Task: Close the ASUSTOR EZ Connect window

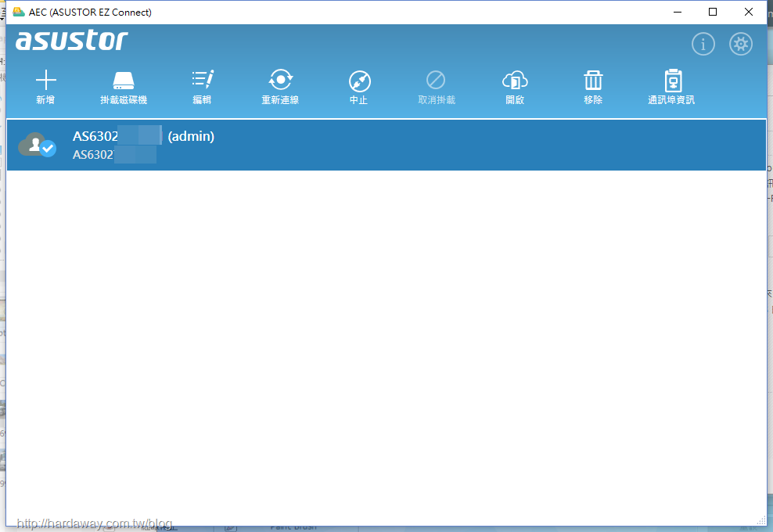Action: [x=748, y=12]
